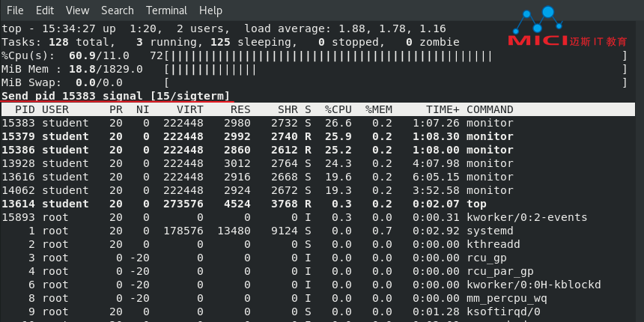Click the mm_percpu_wq command name
This screenshot has width=644, height=322.
pos(507,298)
